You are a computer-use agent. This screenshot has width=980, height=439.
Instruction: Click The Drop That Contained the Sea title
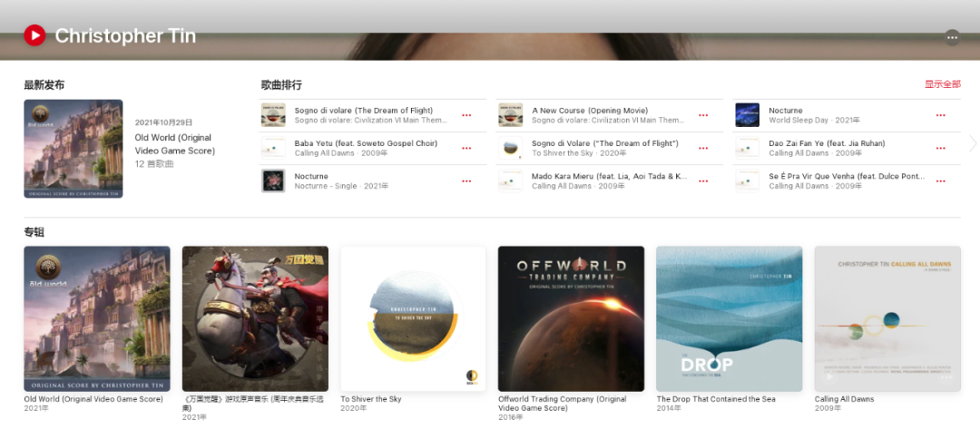[716, 399]
